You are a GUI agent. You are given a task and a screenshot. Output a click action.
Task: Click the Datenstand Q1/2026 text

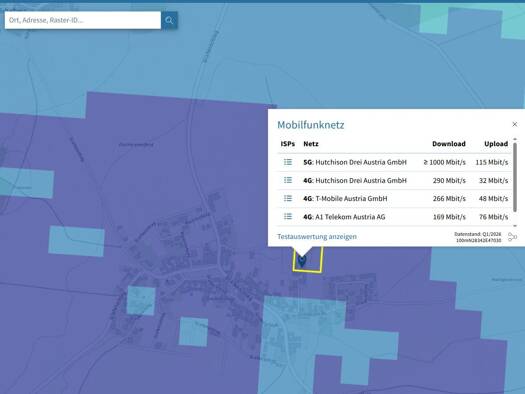(477, 234)
